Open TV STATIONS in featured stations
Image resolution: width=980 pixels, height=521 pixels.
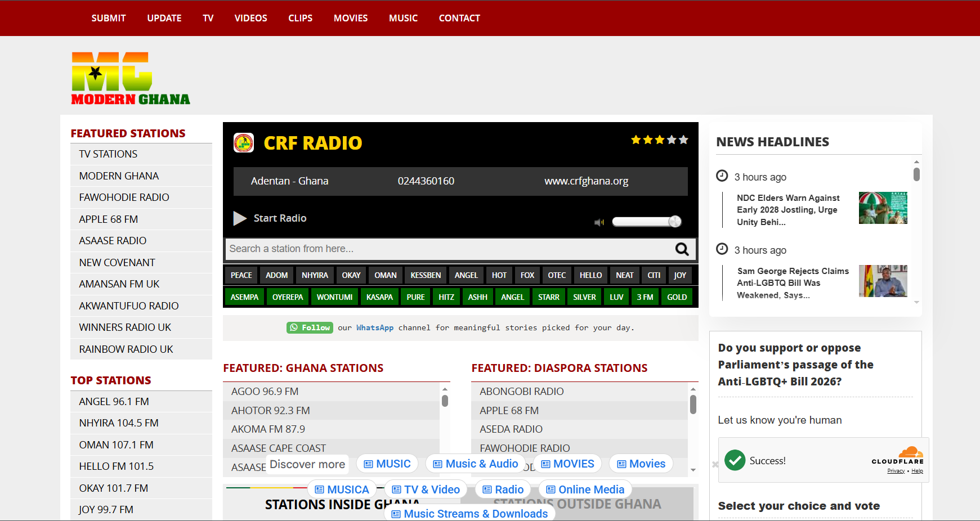click(x=141, y=154)
